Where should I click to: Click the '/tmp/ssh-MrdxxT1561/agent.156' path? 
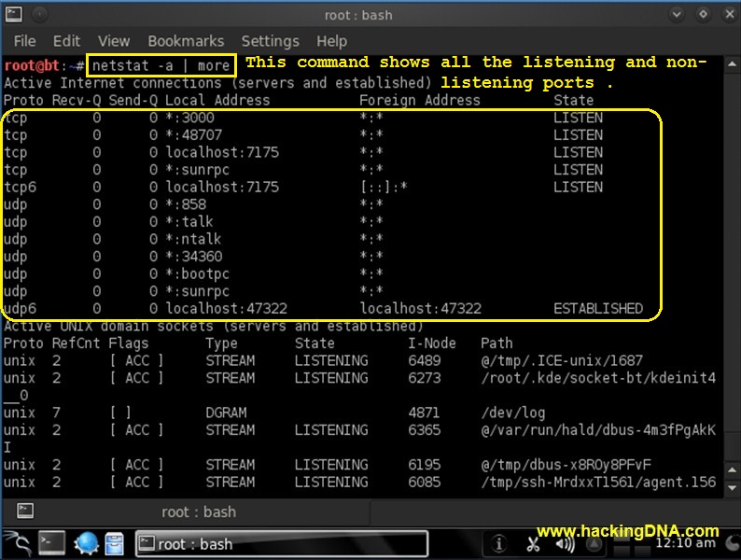pyautogui.click(x=598, y=482)
